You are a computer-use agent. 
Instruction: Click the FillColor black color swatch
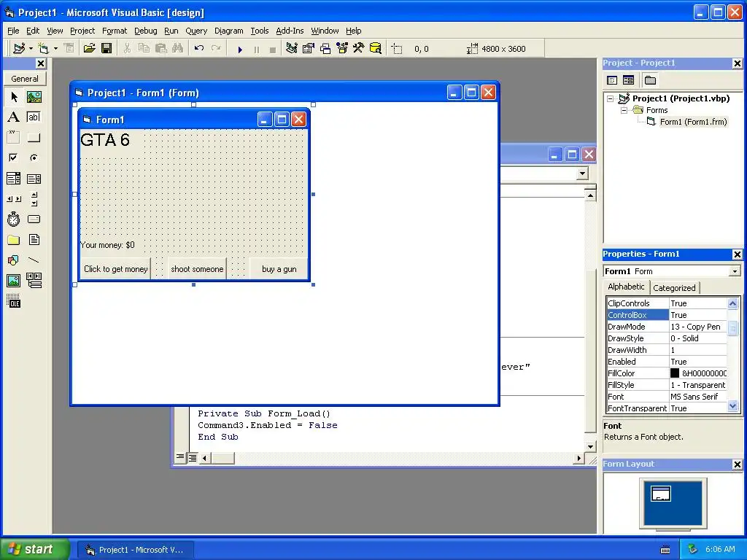(675, 373)
